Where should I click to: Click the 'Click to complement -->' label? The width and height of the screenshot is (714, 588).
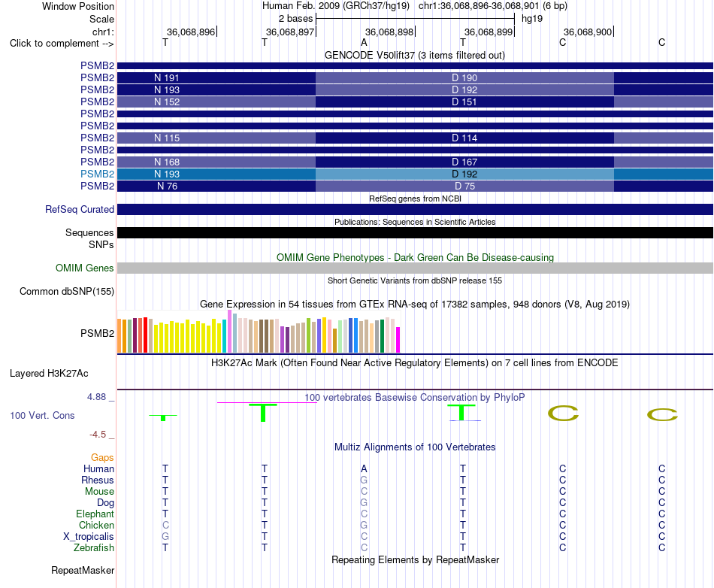[x=62, y=44]
